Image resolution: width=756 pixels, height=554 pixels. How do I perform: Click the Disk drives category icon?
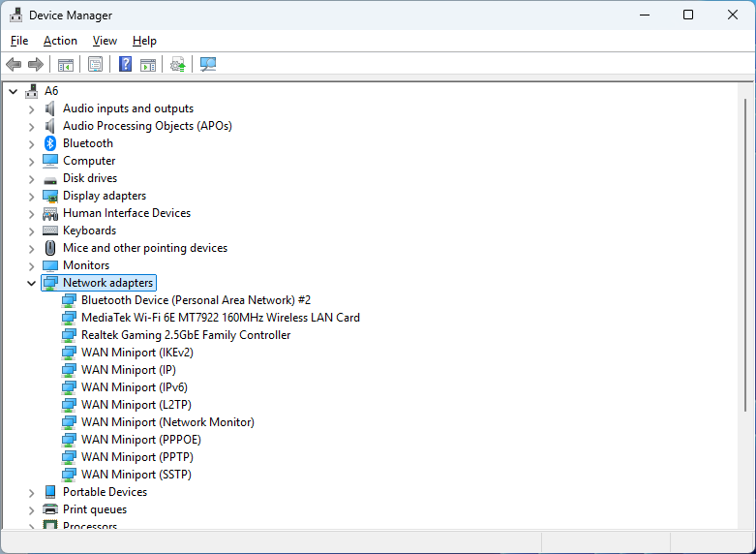[50, 179]
